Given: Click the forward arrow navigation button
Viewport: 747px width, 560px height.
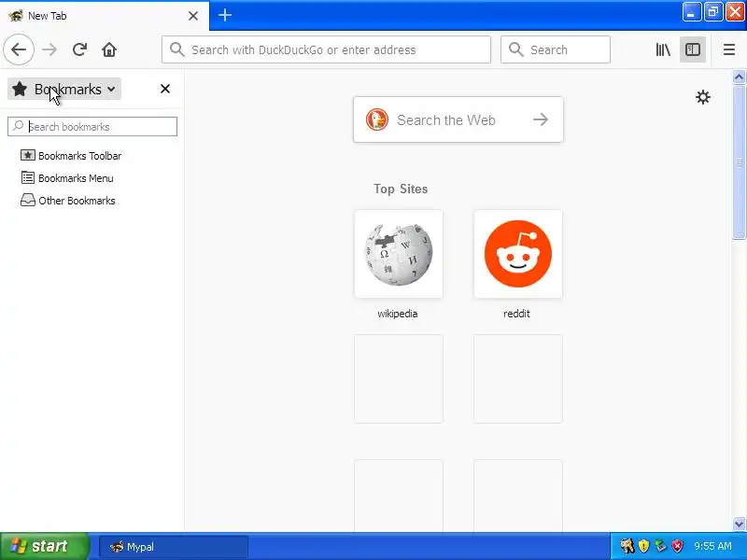Looking at the screenshot, I should coord(49,49).
